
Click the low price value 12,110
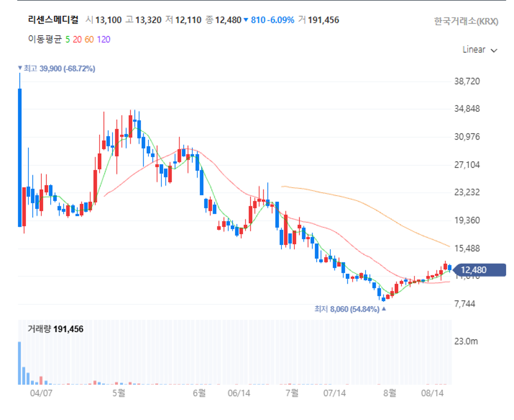188,20
